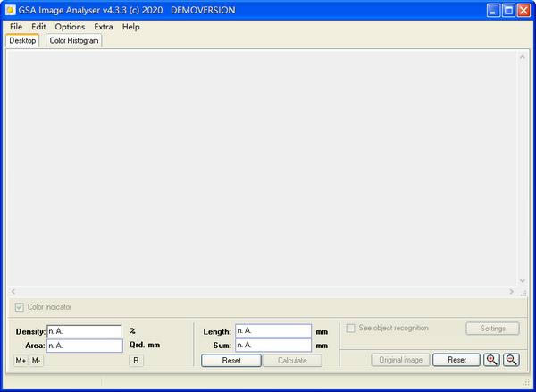
Task: Close the GSA Image Analyser window
Action: pos(523,10)
